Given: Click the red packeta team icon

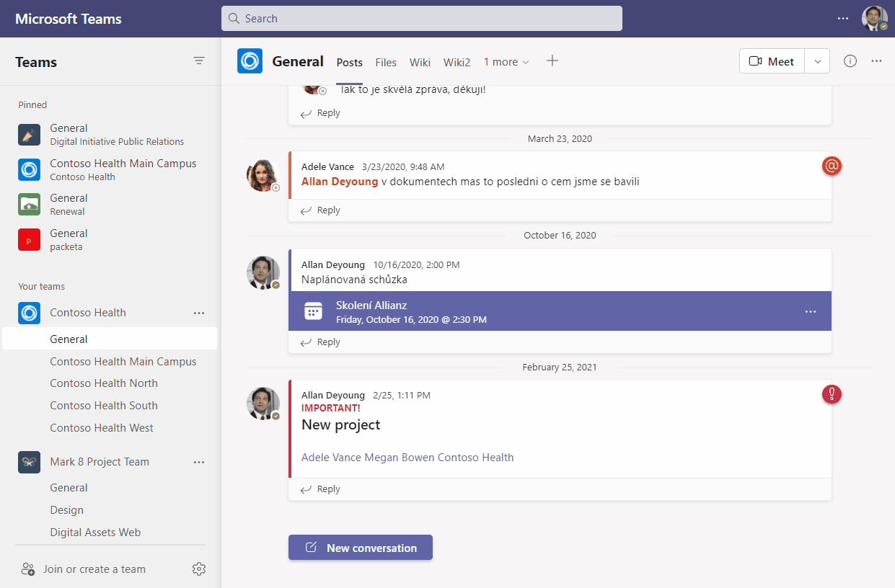Looking at the screenshot, I should coord(29,239).
